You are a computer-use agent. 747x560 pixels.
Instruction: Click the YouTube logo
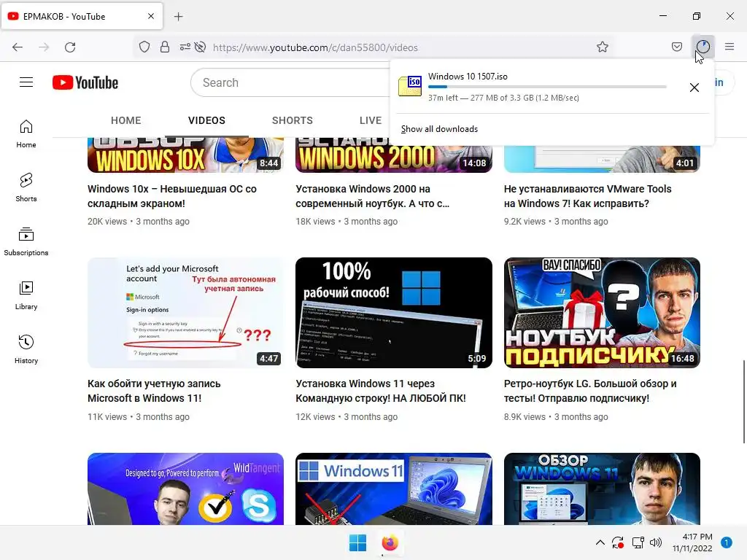point(86,82)
